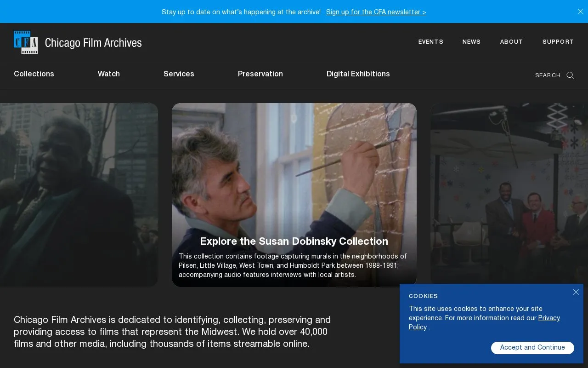Sign up for the CFA newsletter
This screenshot has height=368, width=588.
point(376,12)
